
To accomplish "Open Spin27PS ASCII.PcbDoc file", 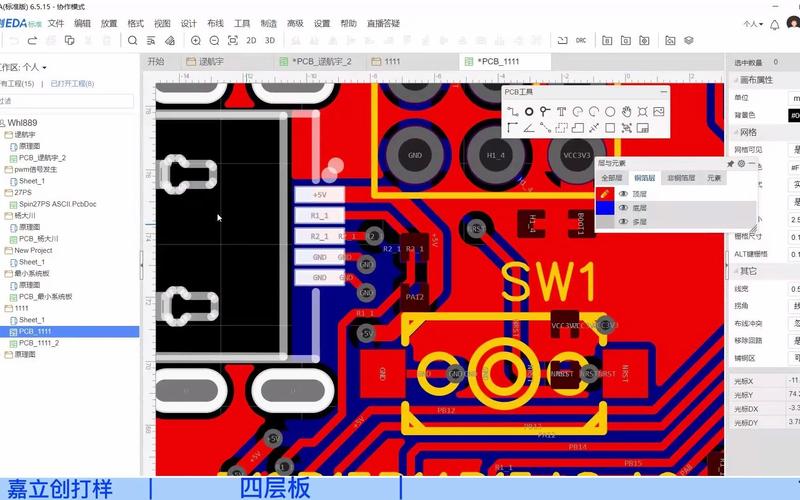I will pos(57,204).
